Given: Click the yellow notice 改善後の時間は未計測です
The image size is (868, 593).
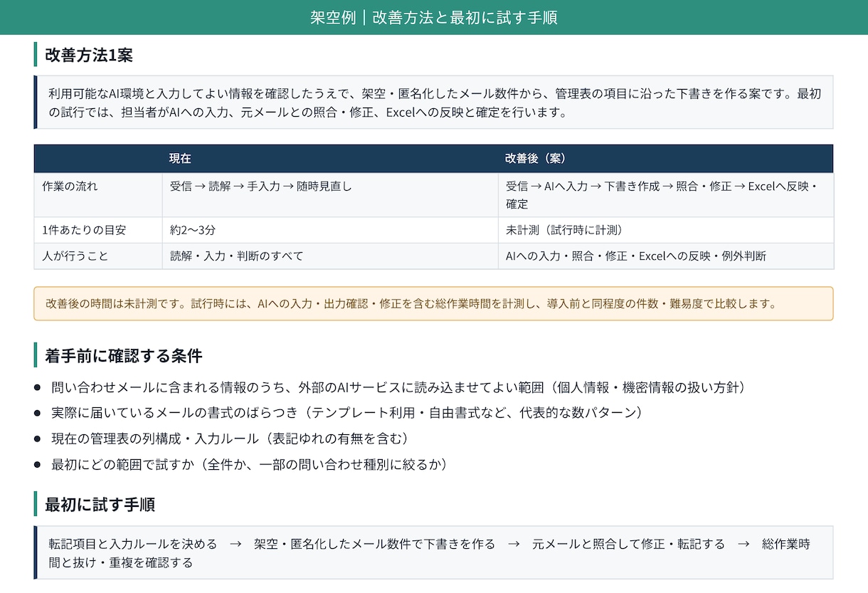Looking at the screenshot, I should pos(434,304).
